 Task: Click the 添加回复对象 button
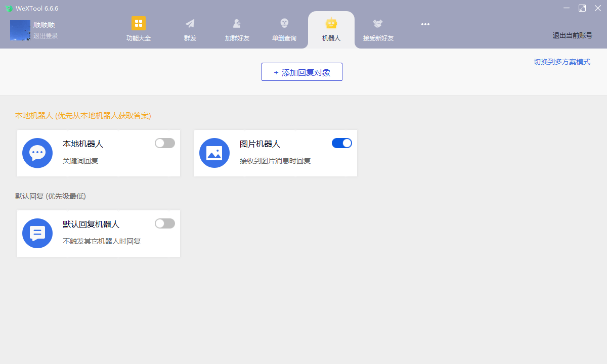pos(301,72)
